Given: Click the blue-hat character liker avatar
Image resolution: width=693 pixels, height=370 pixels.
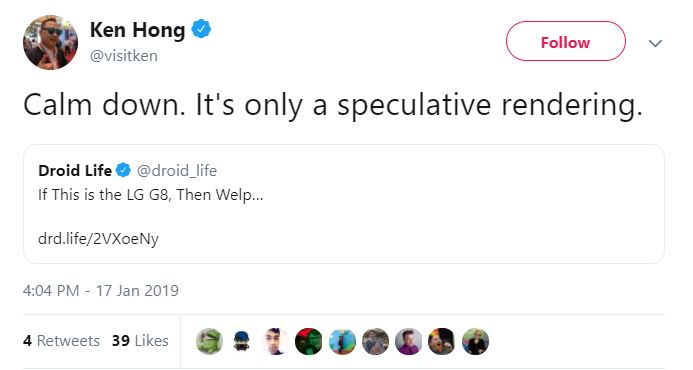Looking at the screenshot, I should (241, 341).
